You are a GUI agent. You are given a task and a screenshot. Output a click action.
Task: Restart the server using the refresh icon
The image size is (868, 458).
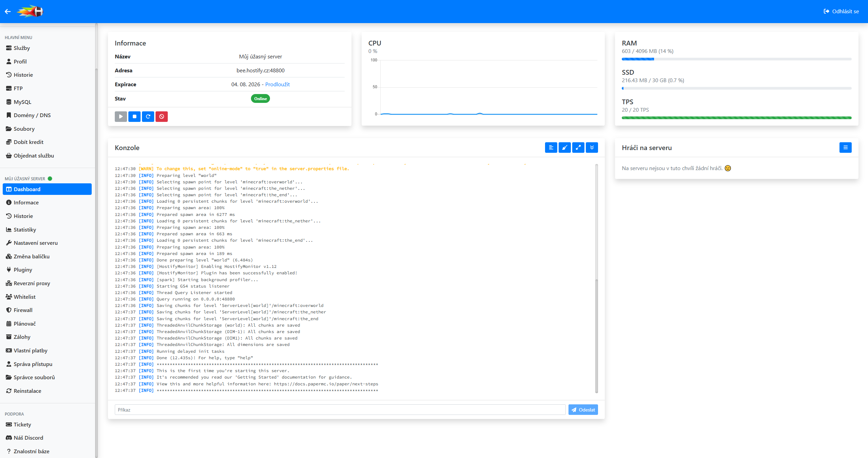coord(148,116)
